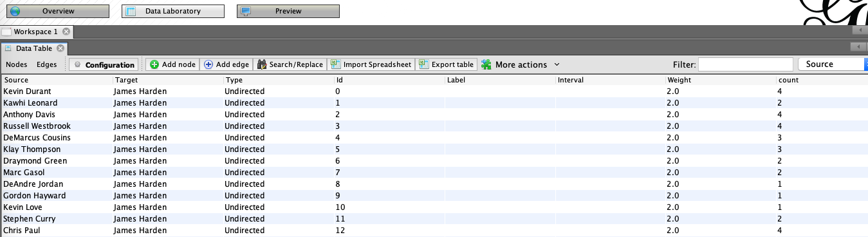The image size is (868, 237).
Task: Sort table by Weight column header
Action: pyautogui.click(x=721, y=80)
